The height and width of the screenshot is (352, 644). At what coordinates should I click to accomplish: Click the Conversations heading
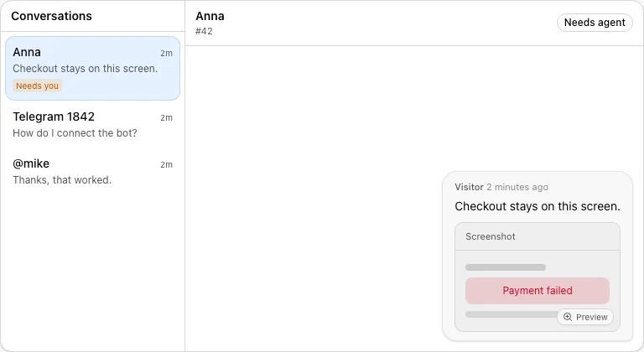tap(52, 16)
